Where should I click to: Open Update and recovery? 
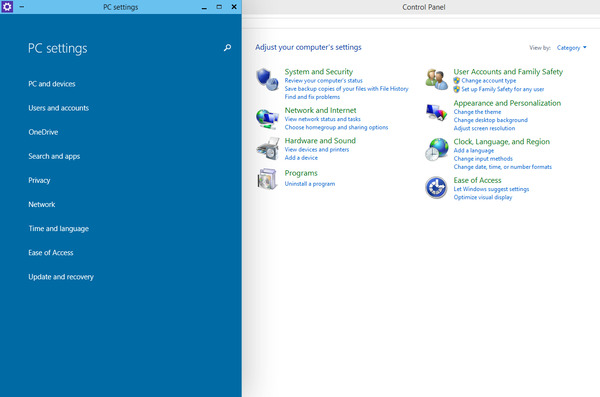(61, 277)
